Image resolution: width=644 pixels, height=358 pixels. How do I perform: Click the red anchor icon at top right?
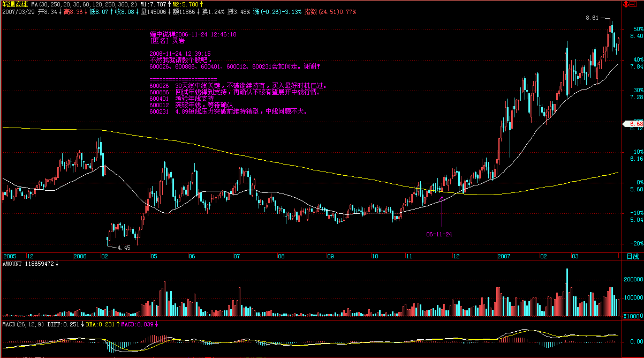pyautogui.click(x=626, y=4)
